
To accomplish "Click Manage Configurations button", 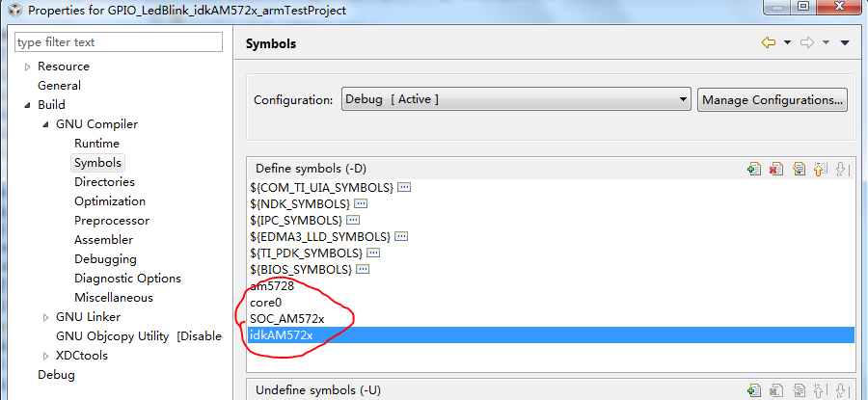I will pos(773,99).
